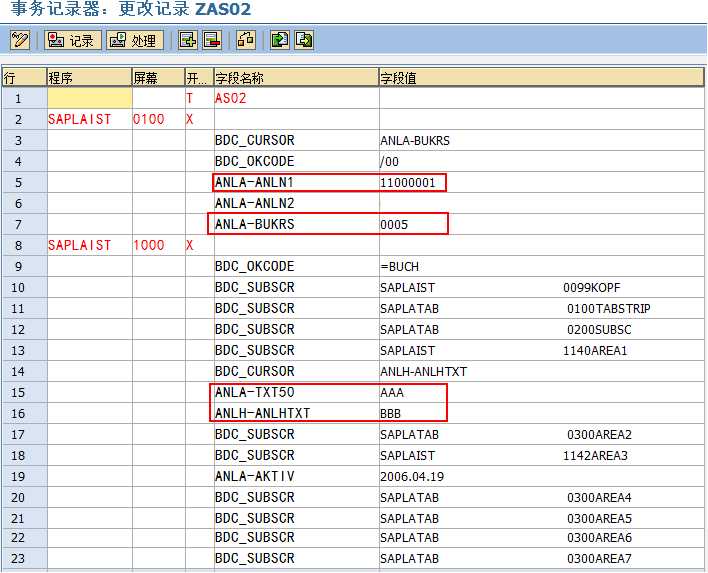Click the 0300AREA5 value text
The width and height of the screenshot is (708, 573).
pyautogui.click(x=599, y=518)
